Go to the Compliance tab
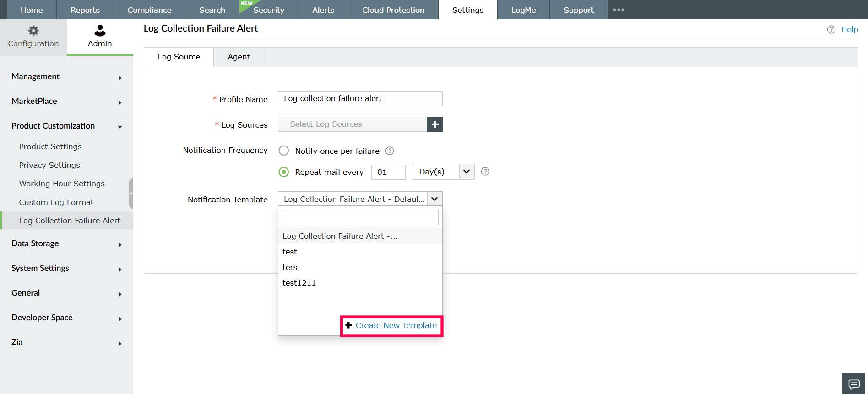This screenshot has height=394, width=868. pos(149,10)
